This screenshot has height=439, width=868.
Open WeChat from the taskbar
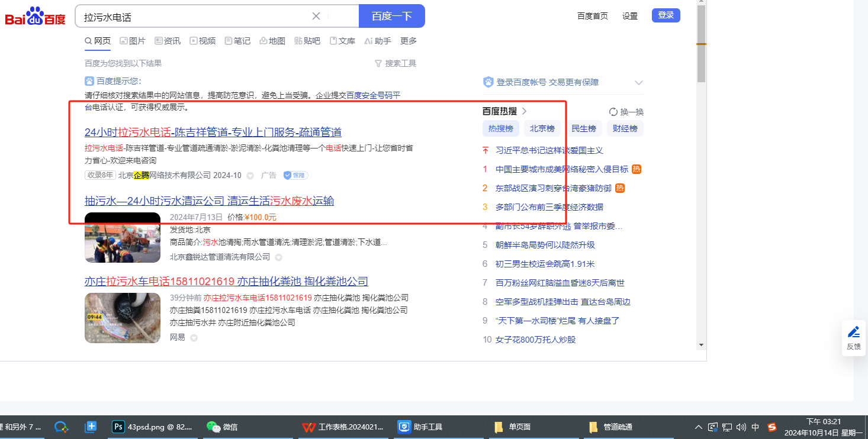tap(222, 427)
